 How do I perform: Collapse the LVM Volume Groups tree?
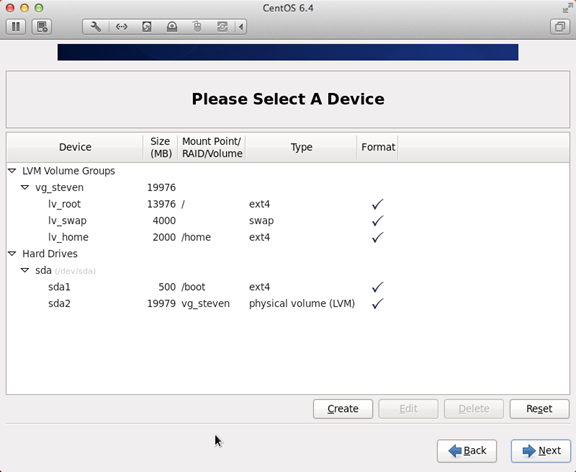(12, 171)
